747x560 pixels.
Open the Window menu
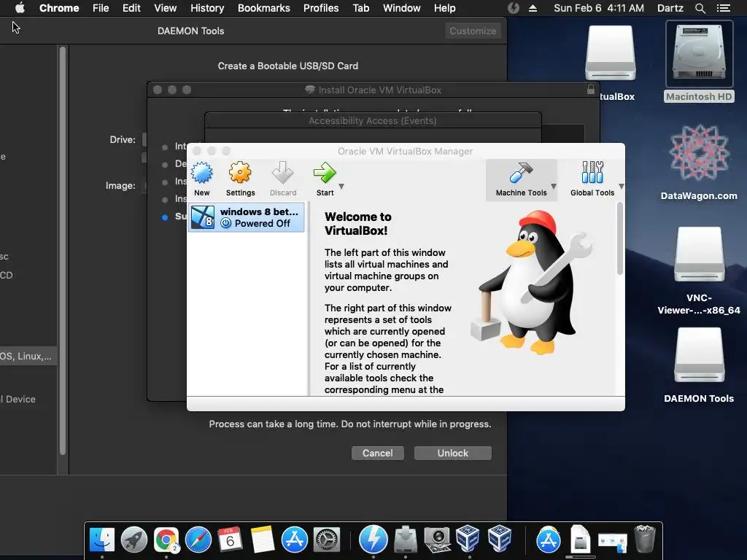[x=402, y=8]
